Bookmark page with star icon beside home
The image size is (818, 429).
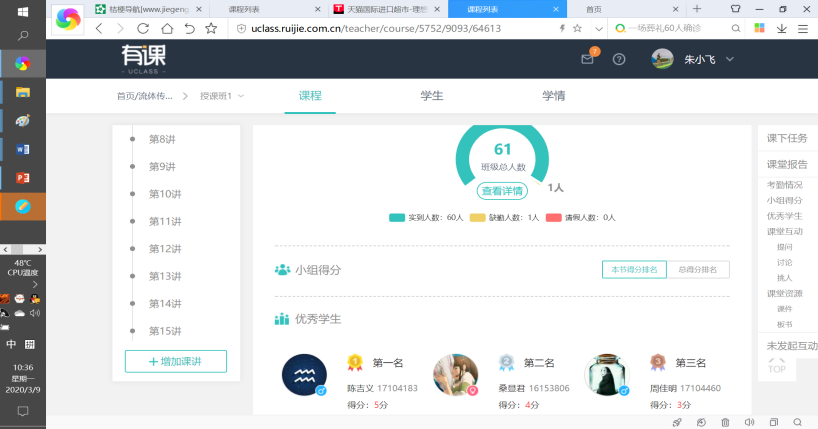click(210, 28)
